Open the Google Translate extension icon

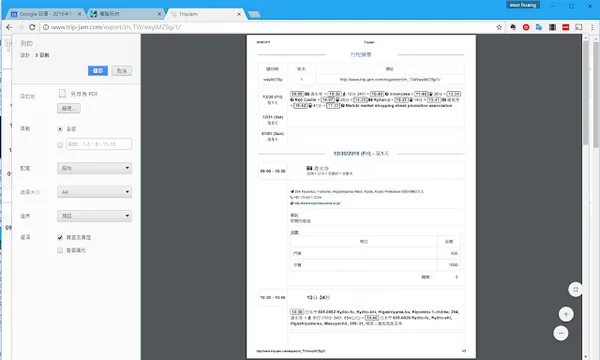point(539,27)
